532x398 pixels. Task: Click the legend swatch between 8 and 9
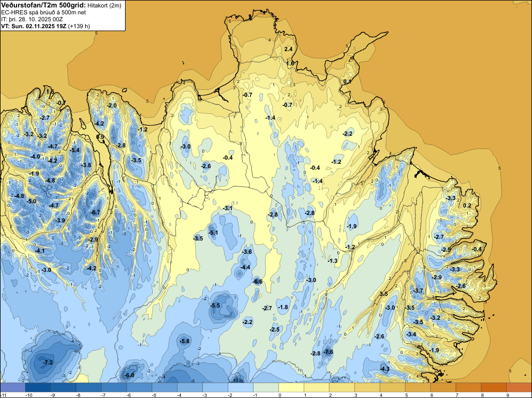click(x=494, y=387)
